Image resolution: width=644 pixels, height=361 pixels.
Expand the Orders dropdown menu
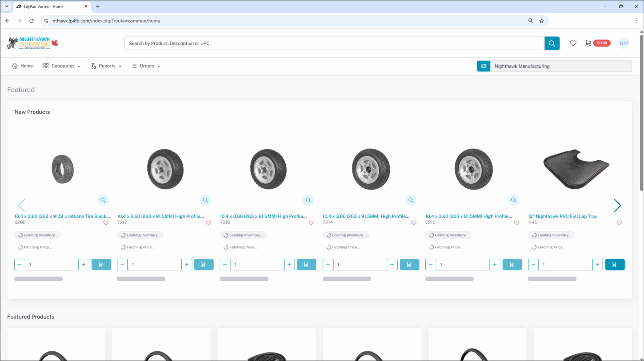(x=146, y=66)
